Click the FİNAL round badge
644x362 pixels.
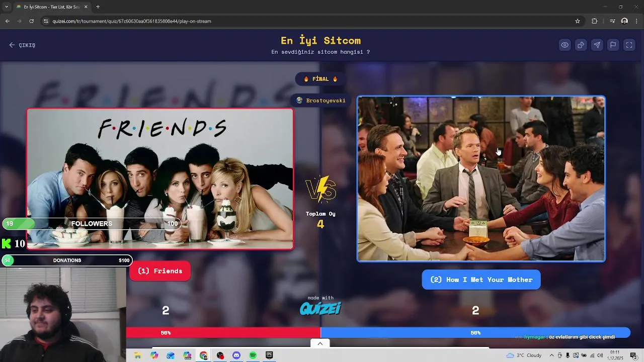[x=320, y=79]
